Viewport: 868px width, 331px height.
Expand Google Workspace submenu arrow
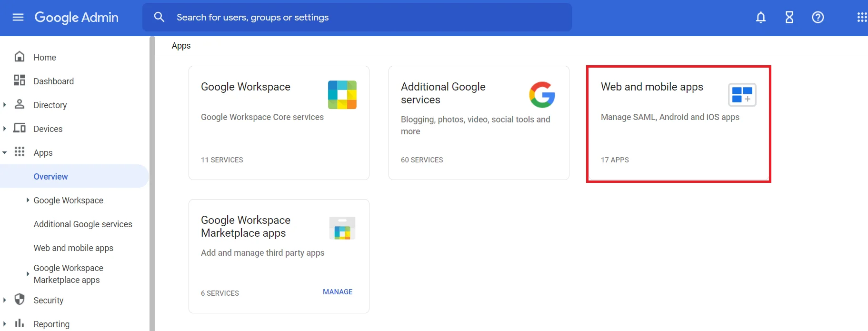point(28,201)
